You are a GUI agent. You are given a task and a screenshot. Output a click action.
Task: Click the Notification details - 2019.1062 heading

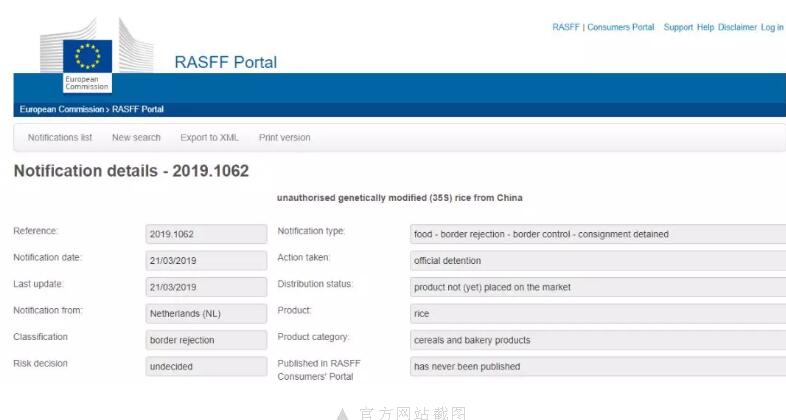pos(131,171)
